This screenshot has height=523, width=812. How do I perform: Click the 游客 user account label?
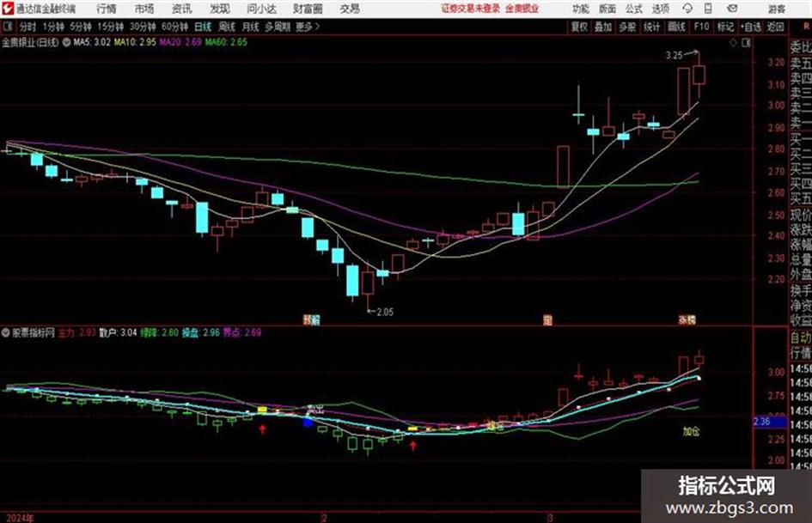(x=776, y=9)
